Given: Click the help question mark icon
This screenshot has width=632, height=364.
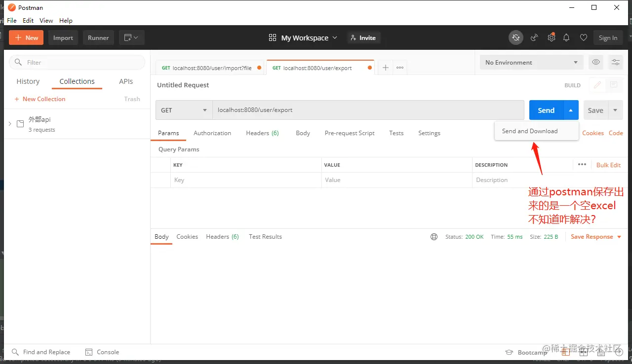Looking at the screenshot, I should tap(619, 352).
